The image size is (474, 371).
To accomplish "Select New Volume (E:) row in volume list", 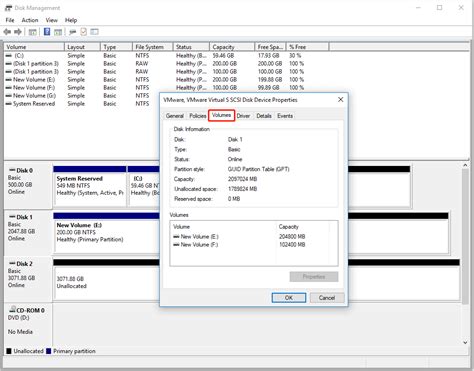I will [155, 80].
